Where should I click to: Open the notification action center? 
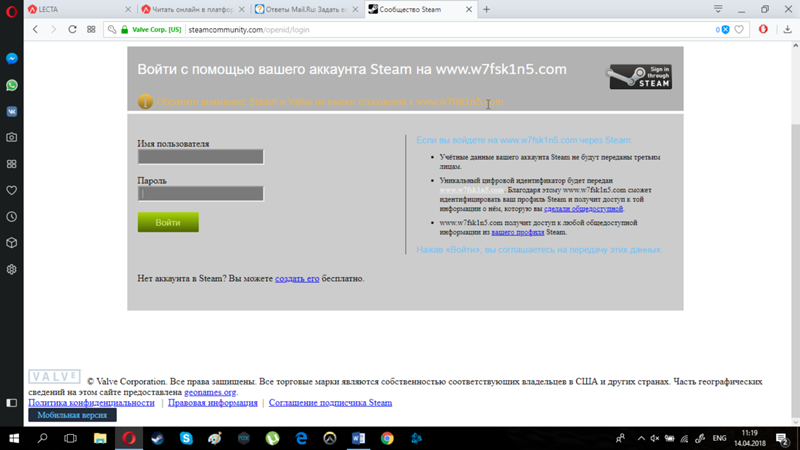coord(783,438)
